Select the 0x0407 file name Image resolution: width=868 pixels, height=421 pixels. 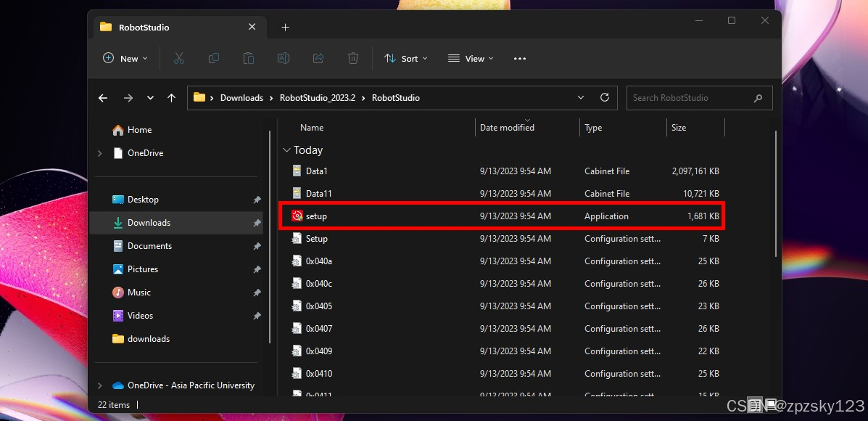click(x=319, y=329)
